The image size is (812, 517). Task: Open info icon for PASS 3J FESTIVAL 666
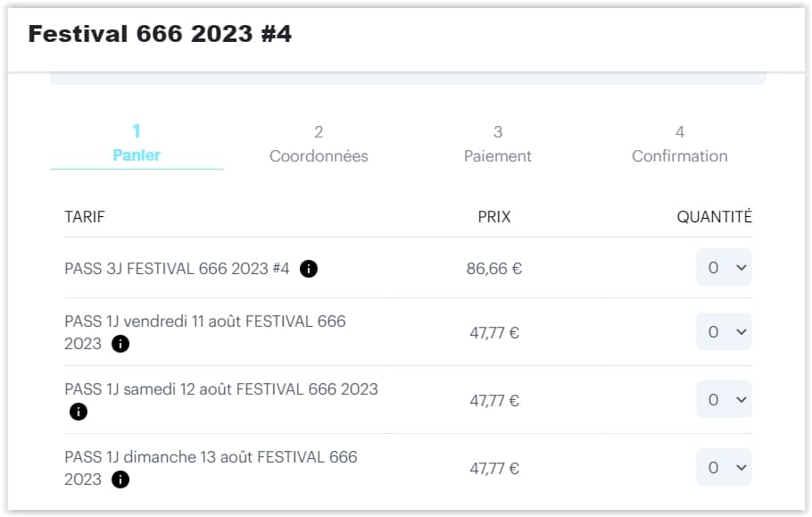click(309, 269)
